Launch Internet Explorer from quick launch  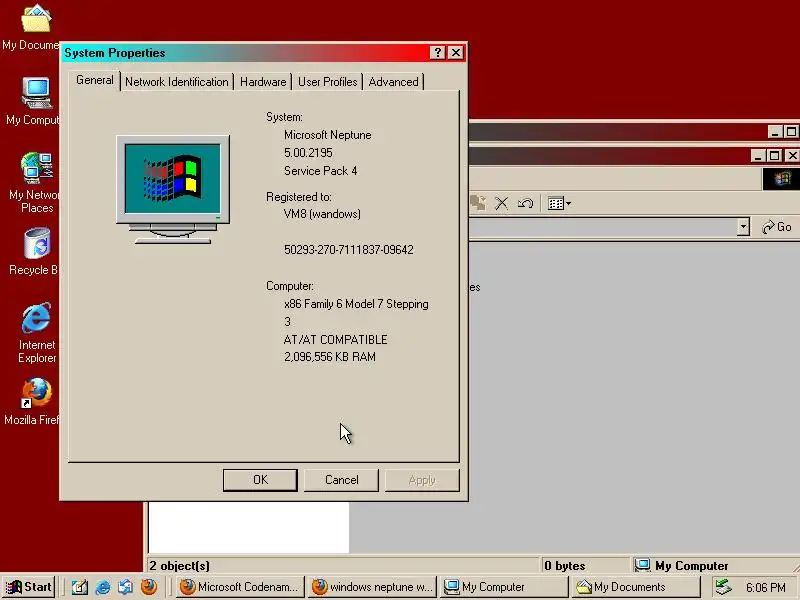pos(103,587)
